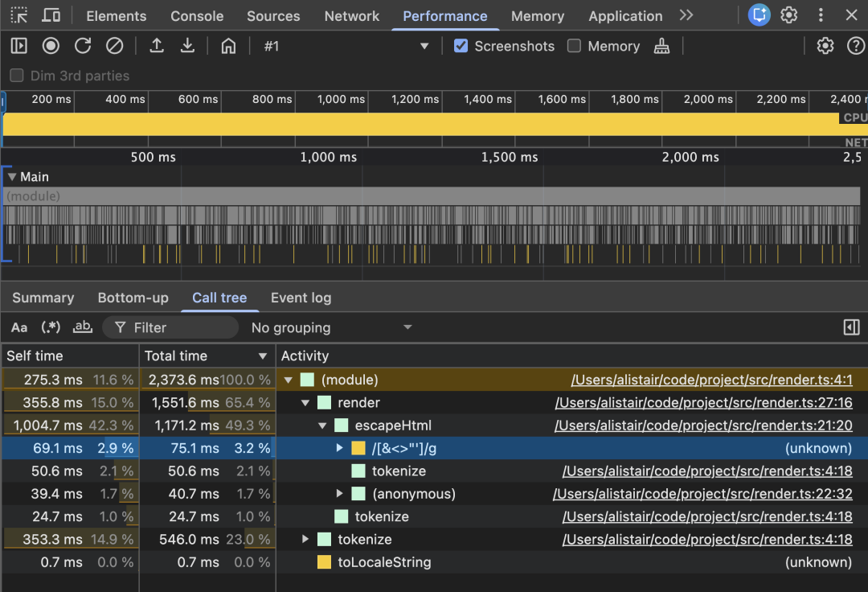Go to the Performance landing page home icon
The width and height of the screenshot is (868, 592).
(x=228, y=46)
